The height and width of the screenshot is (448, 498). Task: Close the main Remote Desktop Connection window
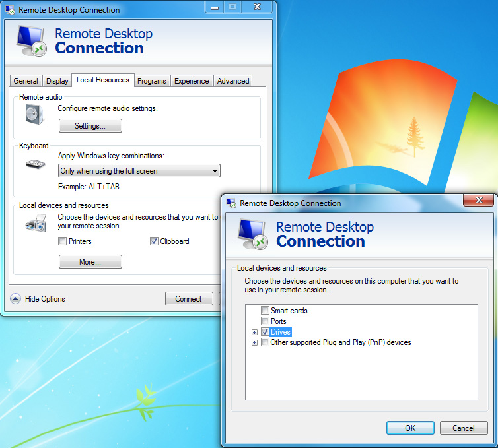pyautogui.click(x=257, y=7)
